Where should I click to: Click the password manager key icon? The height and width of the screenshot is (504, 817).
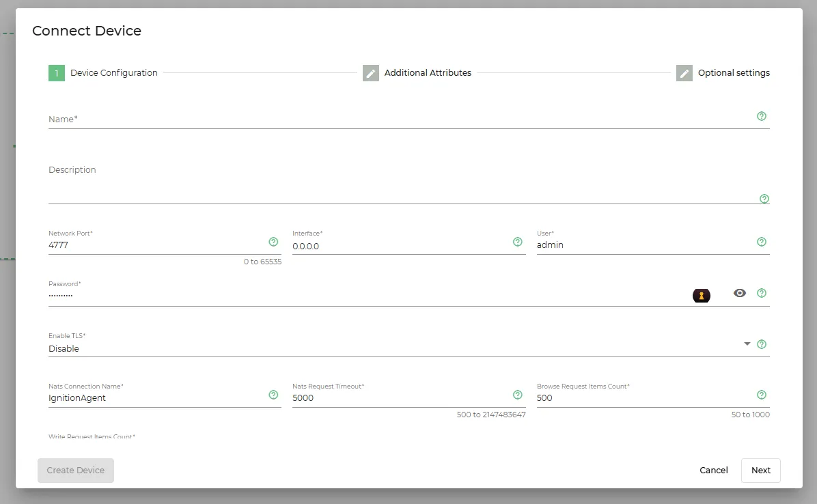click(x=702, y=296)
